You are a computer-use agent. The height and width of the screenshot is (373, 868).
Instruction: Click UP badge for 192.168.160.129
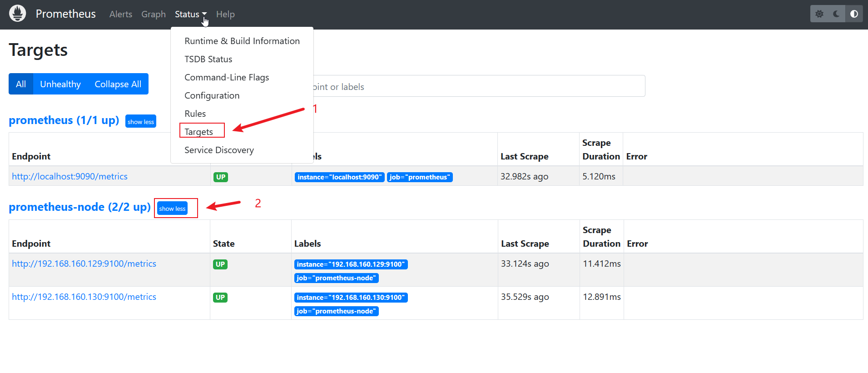pyautogui.click(x=220, y=264)
